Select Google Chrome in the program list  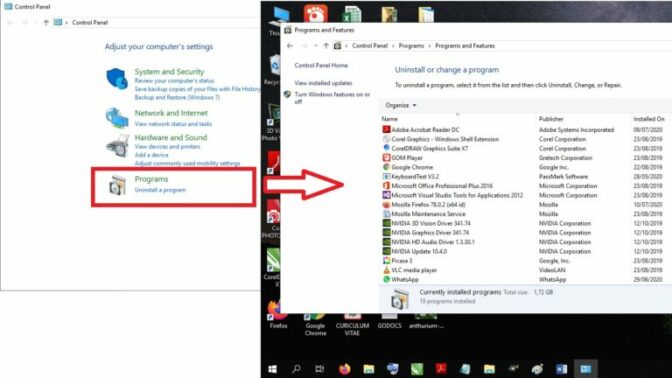[x=412, y=167]
